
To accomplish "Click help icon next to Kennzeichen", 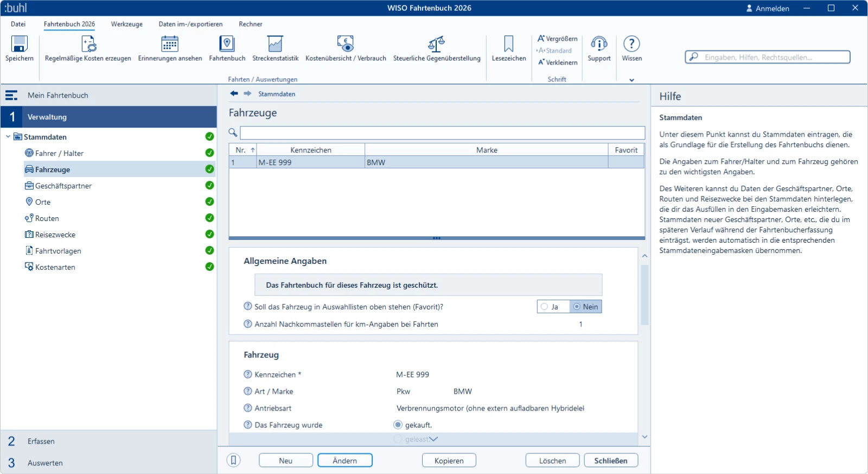I will 248,374.
